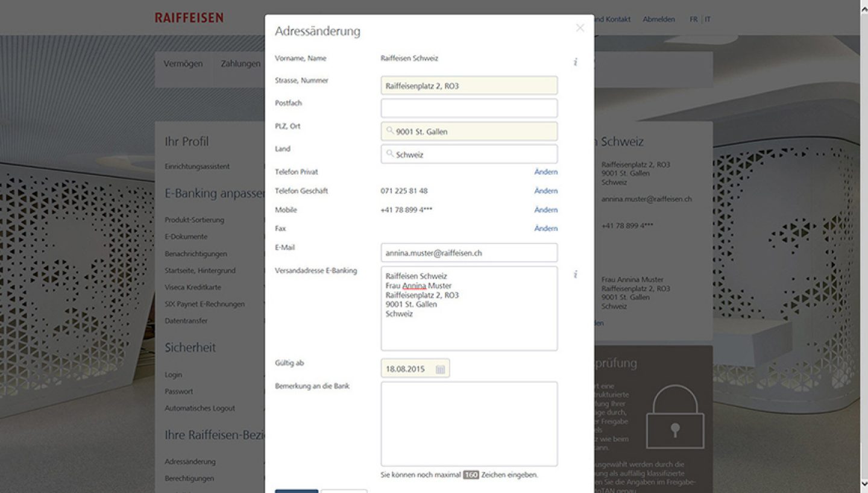
Task: Click search magnifier in PLZ, Ort field
Action: click(x=390, y=131)
